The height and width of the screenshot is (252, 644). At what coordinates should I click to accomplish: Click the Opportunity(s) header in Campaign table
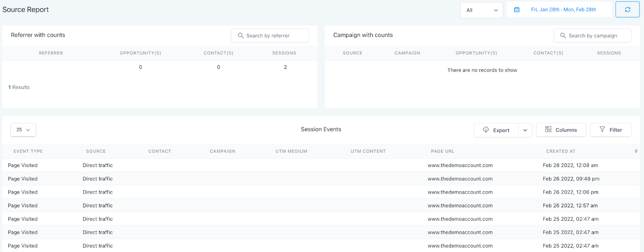tap(476, 53)
